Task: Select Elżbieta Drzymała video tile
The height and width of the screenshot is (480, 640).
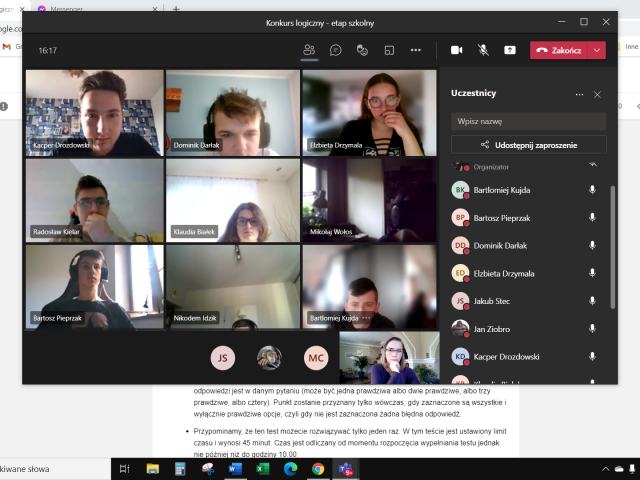Action: (x=369, y=113)
